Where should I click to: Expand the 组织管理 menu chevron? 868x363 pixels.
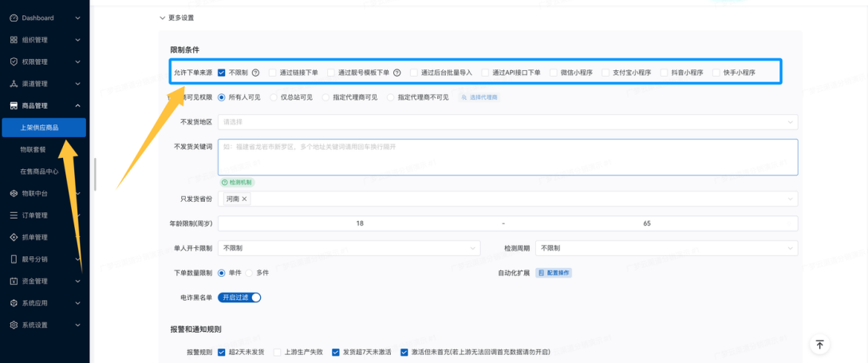[x=77, y=40]
